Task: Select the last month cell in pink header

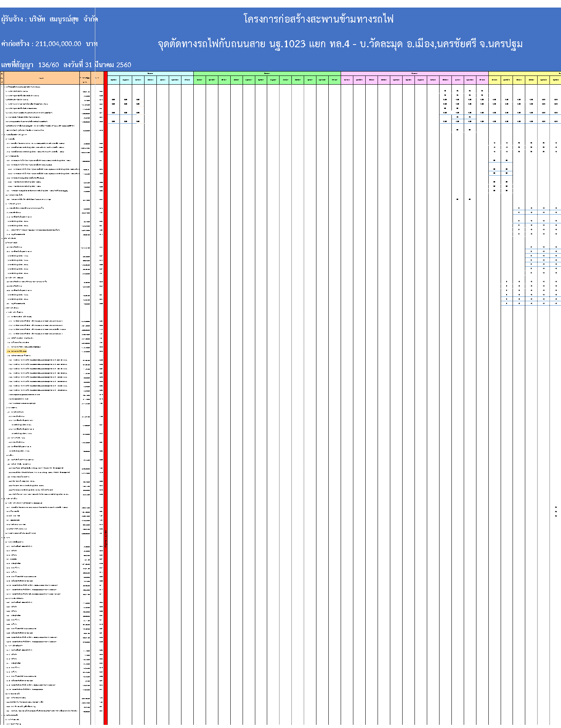Action: coord(482,80)
